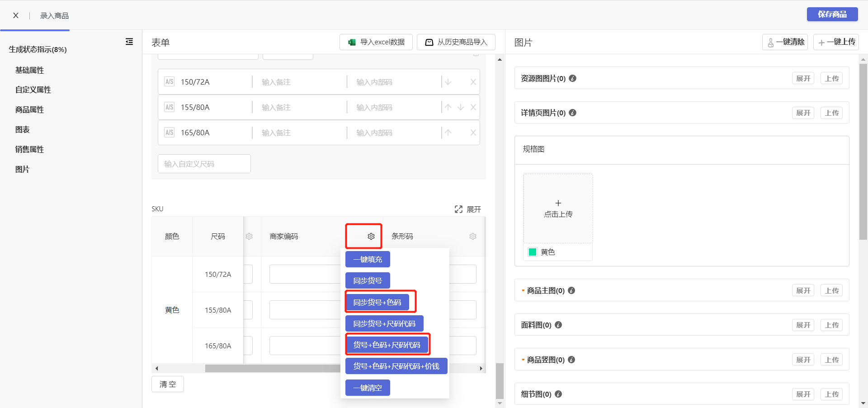868x408 pixels.
Task: Click the 点击上传 plus upload area
Action: click(x=558, y=209)
